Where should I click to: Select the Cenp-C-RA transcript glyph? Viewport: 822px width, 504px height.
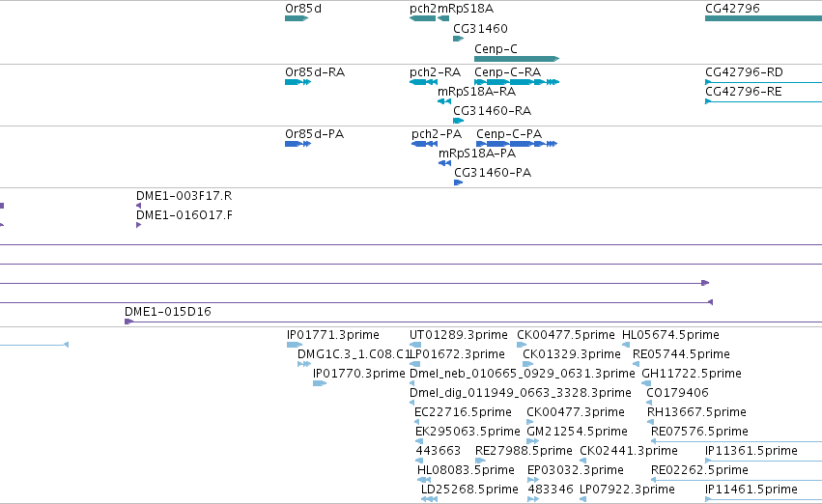(517, 82)
